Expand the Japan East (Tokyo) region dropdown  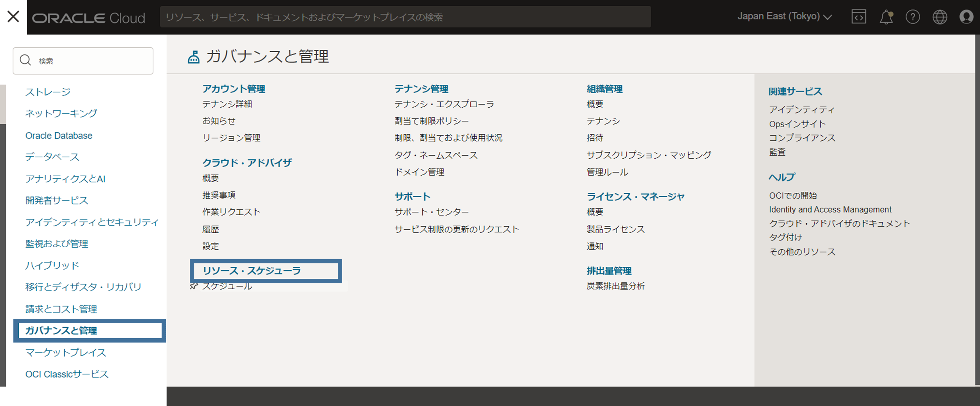784,16
